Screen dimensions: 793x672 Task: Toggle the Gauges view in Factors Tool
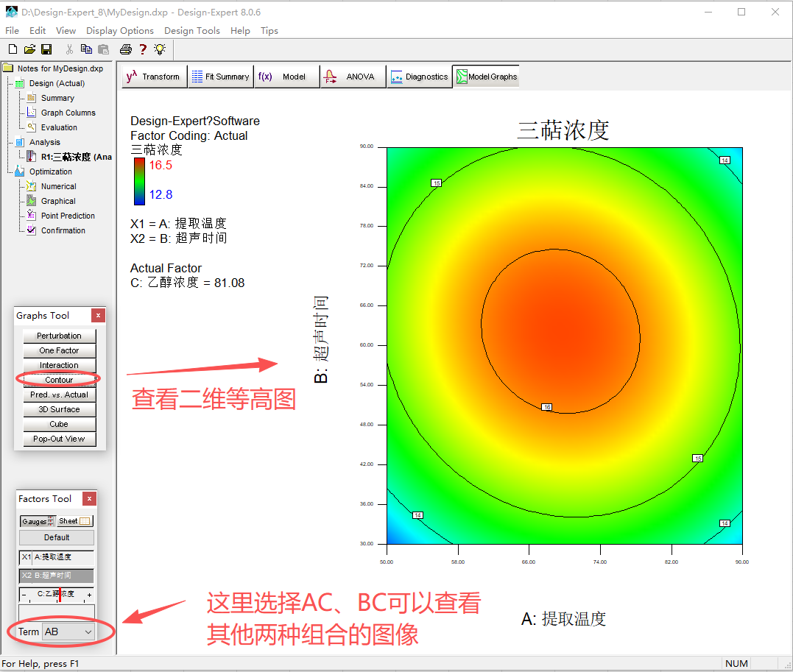click(38, 521)
